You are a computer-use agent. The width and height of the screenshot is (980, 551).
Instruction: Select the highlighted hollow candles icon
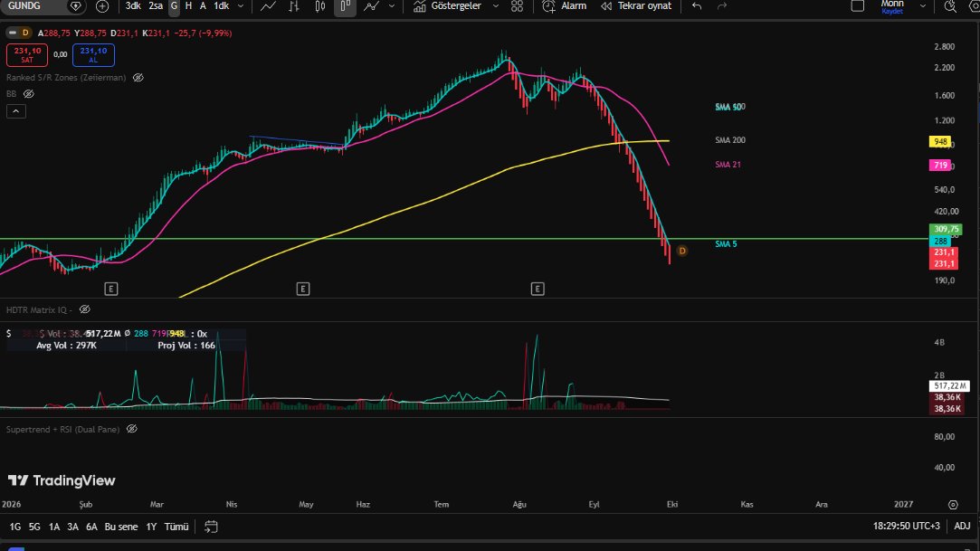345,6
